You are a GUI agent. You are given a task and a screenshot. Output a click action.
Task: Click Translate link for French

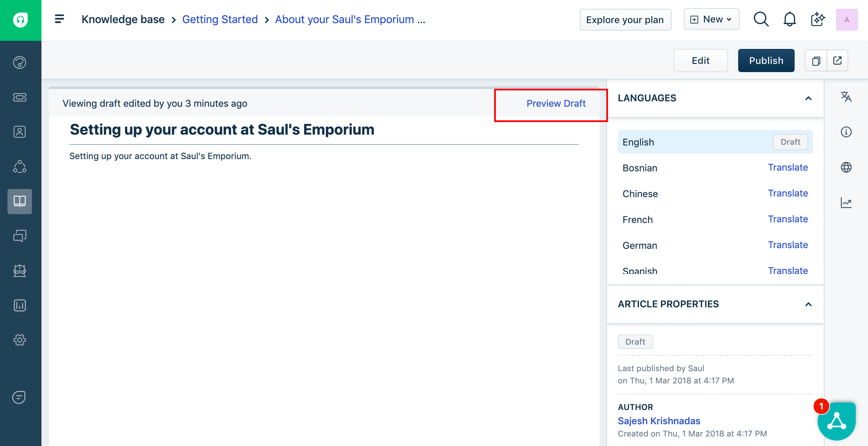pyautogui.click(x=788, y=219)
